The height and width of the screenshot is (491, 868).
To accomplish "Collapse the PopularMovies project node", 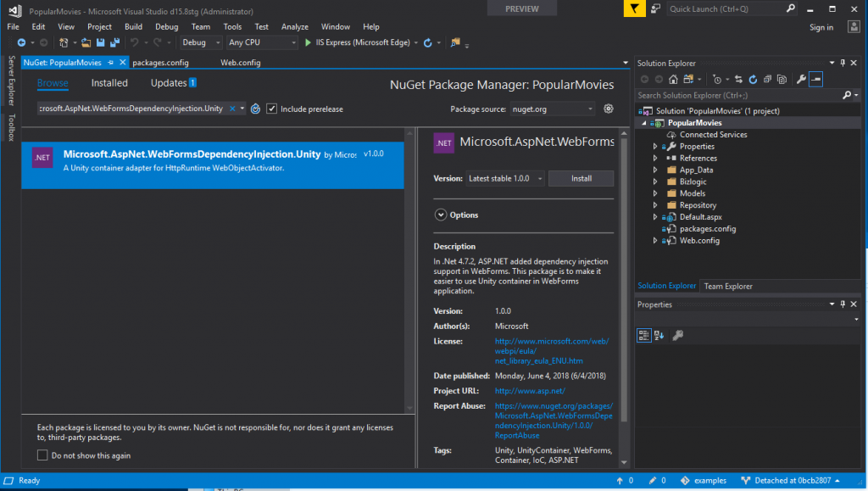I will pyautogui.click(x=644, y=123).
